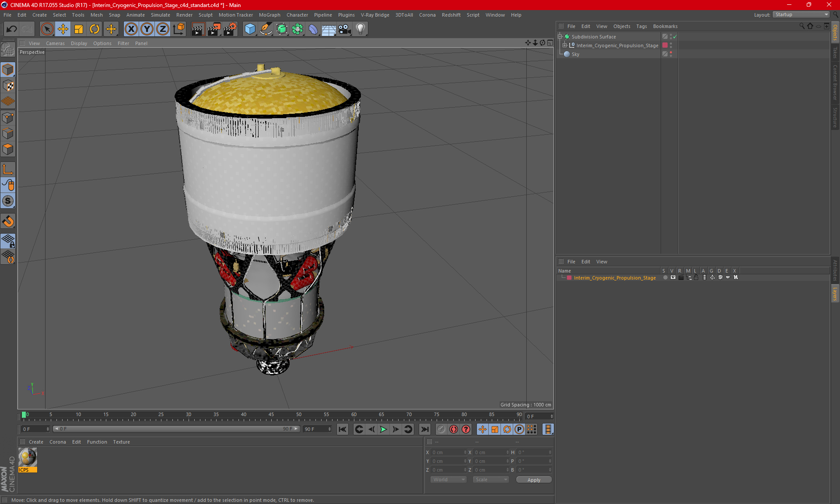The height and width of the screenshot is (504, 840).
Task: Add a Cube primitive object
Action: (x=250, y=29)
